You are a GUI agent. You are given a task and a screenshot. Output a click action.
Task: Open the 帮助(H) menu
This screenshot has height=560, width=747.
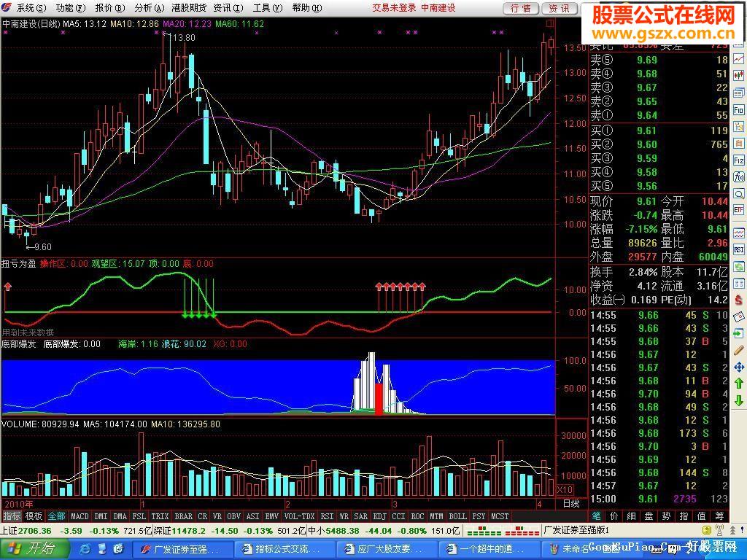[x=307, y=8]
